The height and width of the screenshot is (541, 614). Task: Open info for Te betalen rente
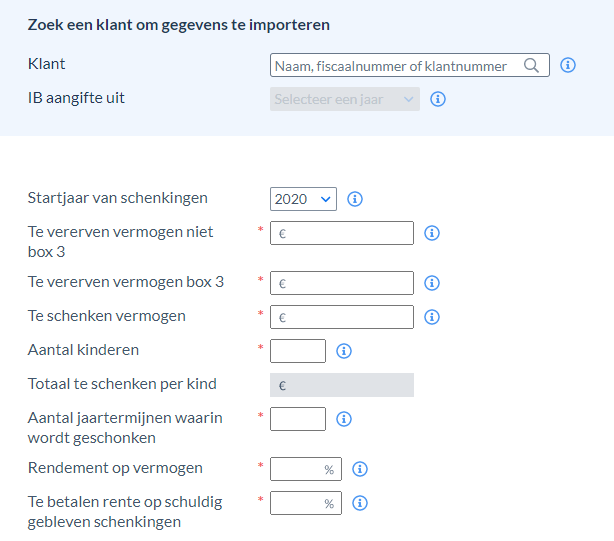click(x=360, y=503)
